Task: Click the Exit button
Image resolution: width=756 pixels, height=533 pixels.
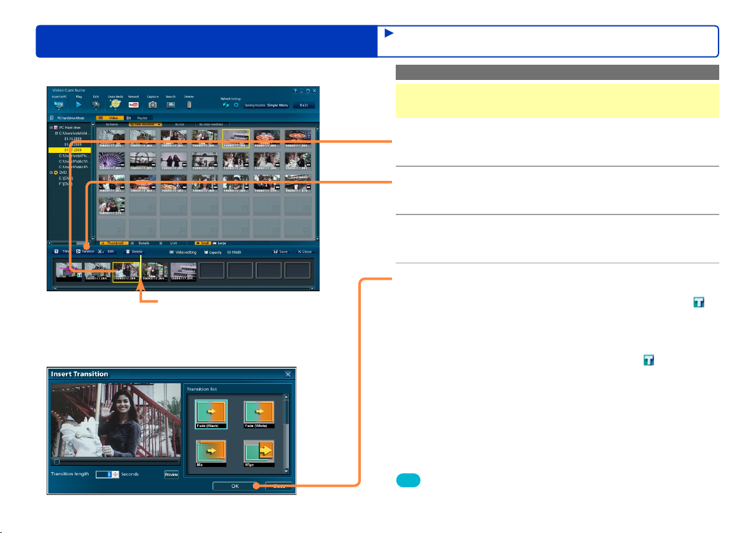Action: coord(304,105)
